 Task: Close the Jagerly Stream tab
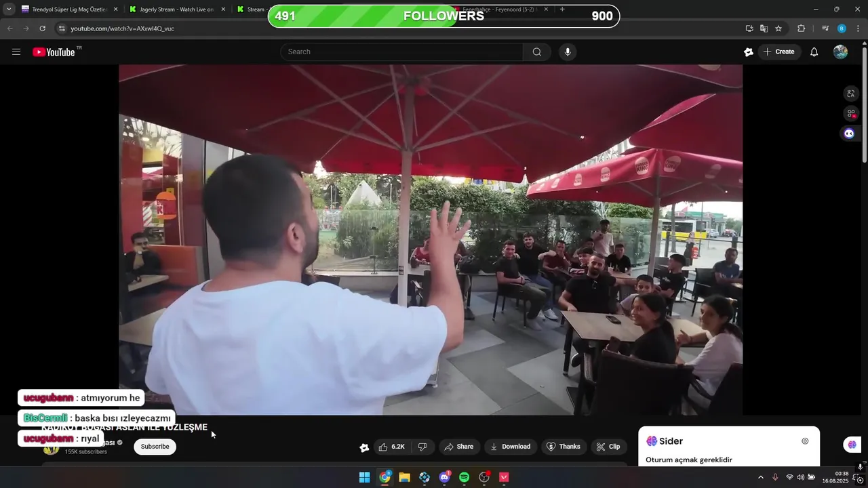(222, 9)
